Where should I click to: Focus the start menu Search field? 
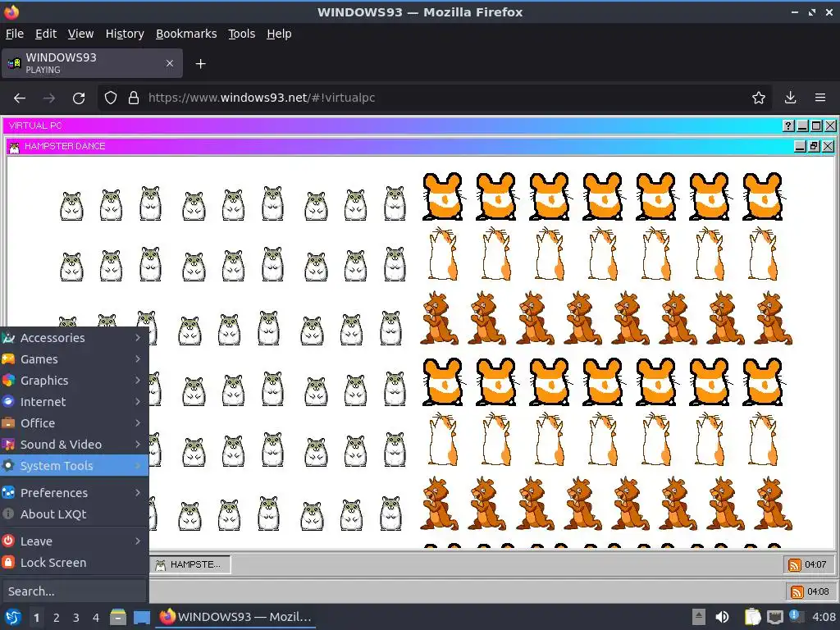point(74,591)
